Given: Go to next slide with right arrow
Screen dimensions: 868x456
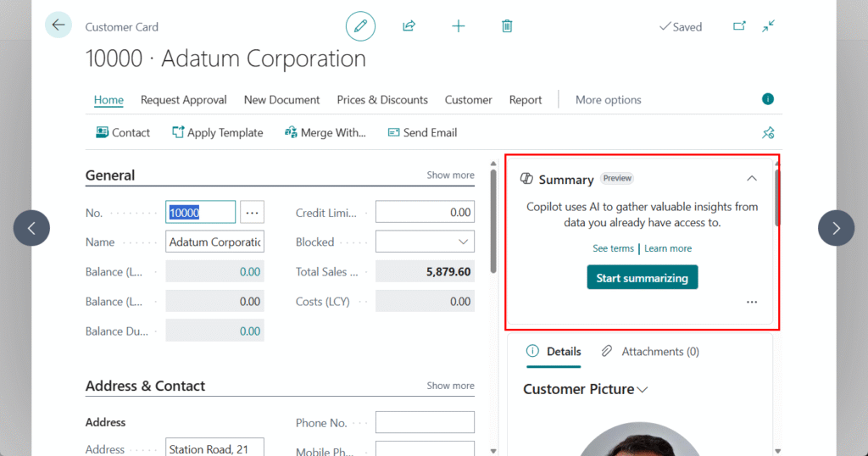Looking at the screenshot, I should pos(836,228).
